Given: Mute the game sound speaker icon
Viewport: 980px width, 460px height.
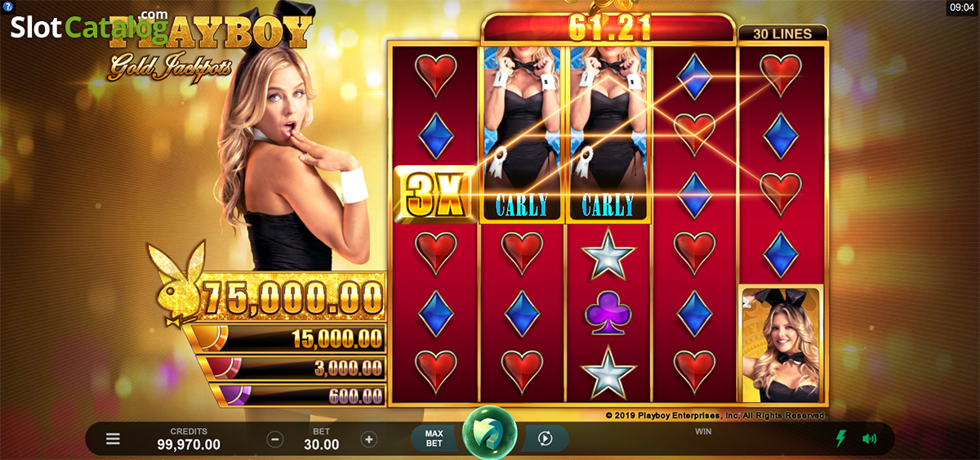Looking at the screenshot, I should (x=869, y=439).
